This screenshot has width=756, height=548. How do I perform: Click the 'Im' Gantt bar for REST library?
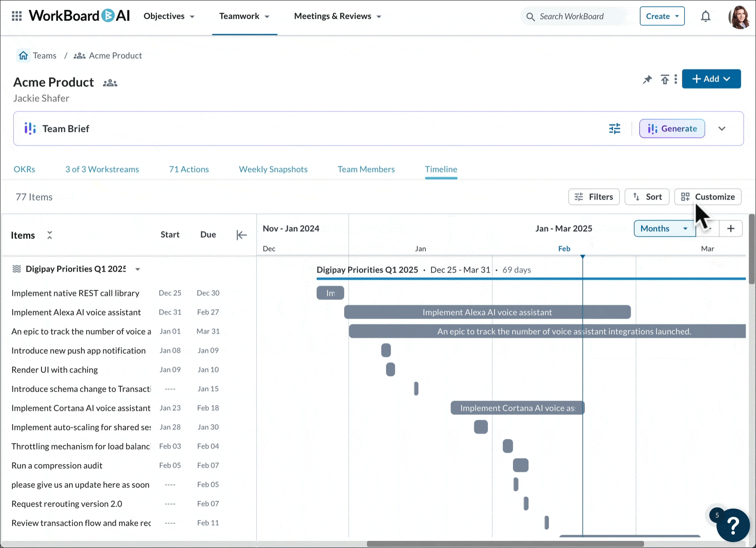(x=331, y=293)
